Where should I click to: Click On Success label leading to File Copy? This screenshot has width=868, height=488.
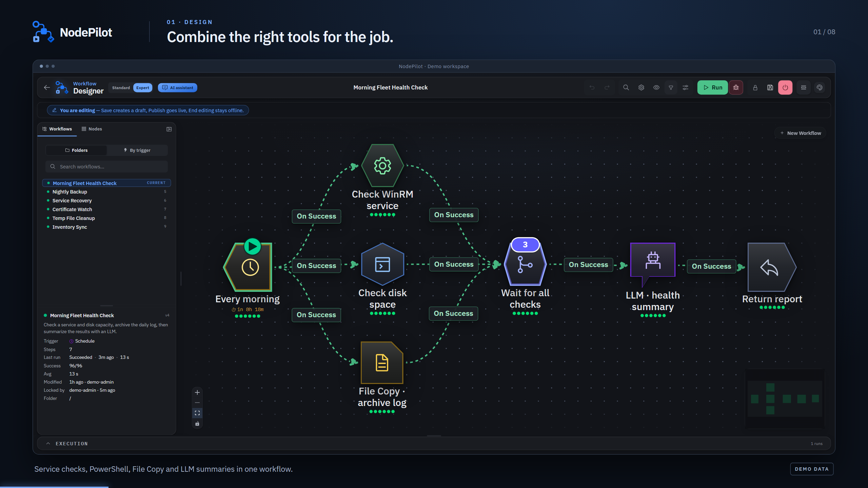pos(316,315)
